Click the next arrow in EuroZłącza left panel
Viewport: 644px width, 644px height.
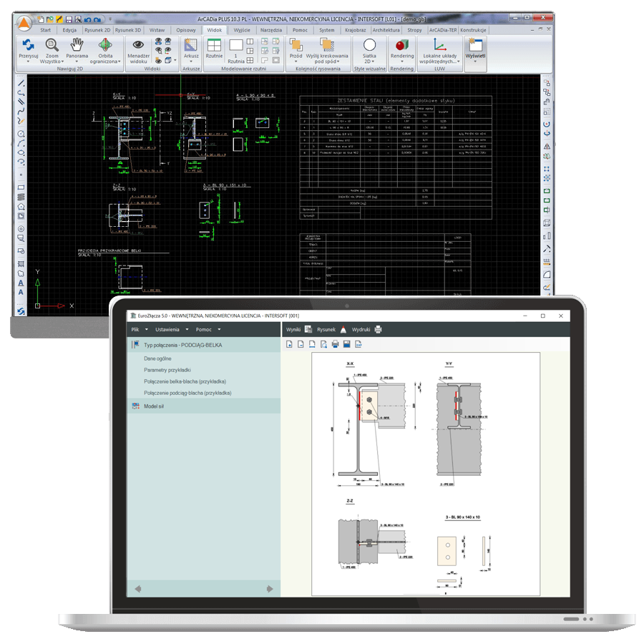click(x=270, y=589)
